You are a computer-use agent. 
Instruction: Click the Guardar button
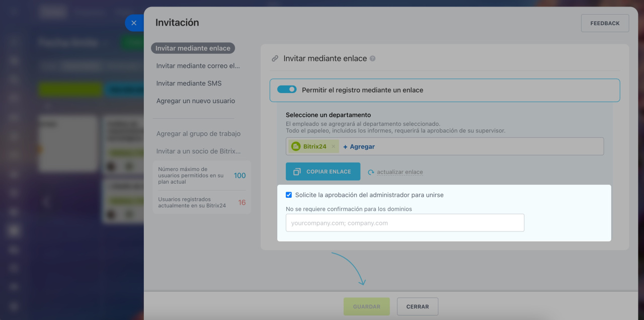[366, 306]
